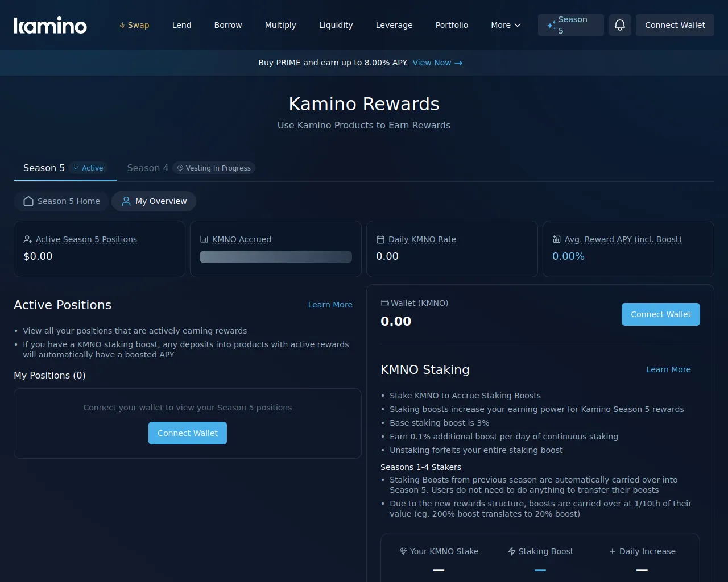Click Connect Wallet in the top navbar
This screenshot has height=582, width=728.
click(x=675, y=25)
